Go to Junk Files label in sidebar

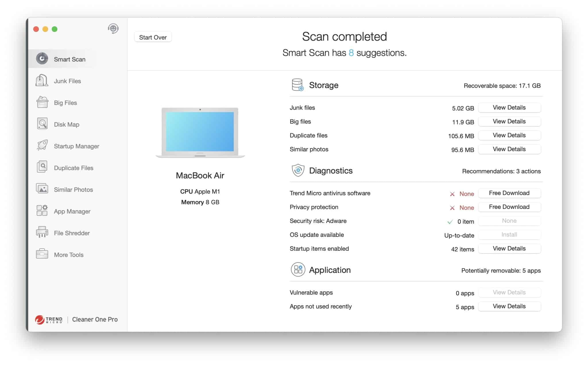[x=67, y=81]
